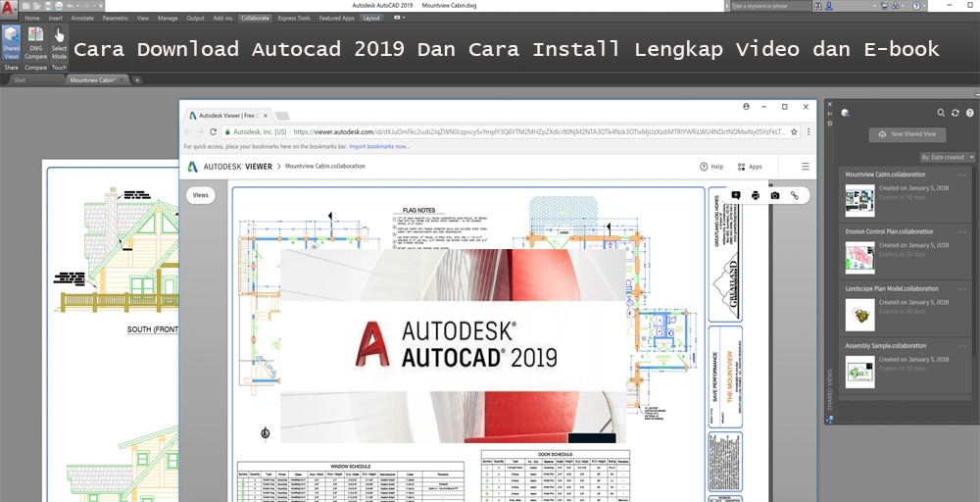Click the Open file quick access icon

pyautogui.click(x=37, y=6)
